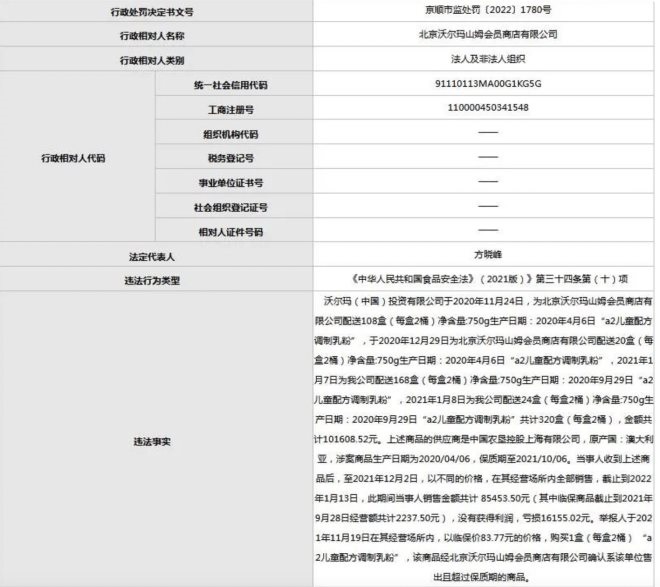This screenshot has height=587, width=660.
Task: Select the value 法人及非法人组织
Action: (x=488, y=59)
